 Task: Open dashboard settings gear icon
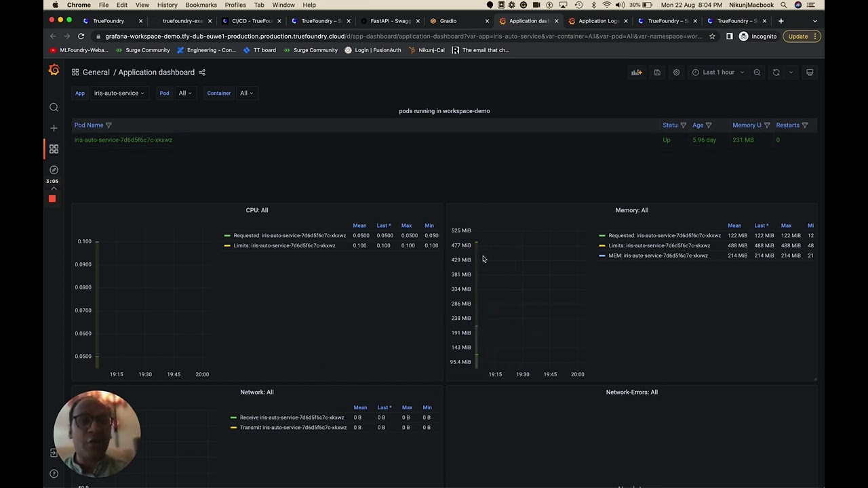(676, 73)
